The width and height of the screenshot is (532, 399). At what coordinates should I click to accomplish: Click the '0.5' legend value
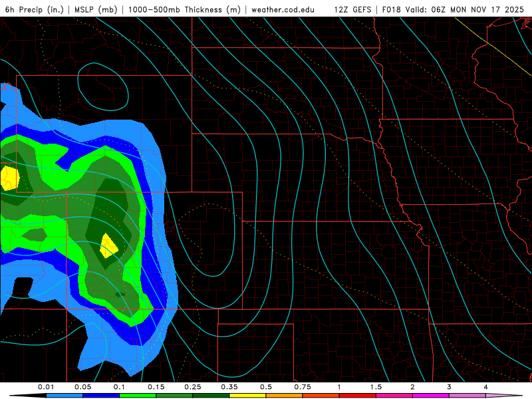coord(266,387)
